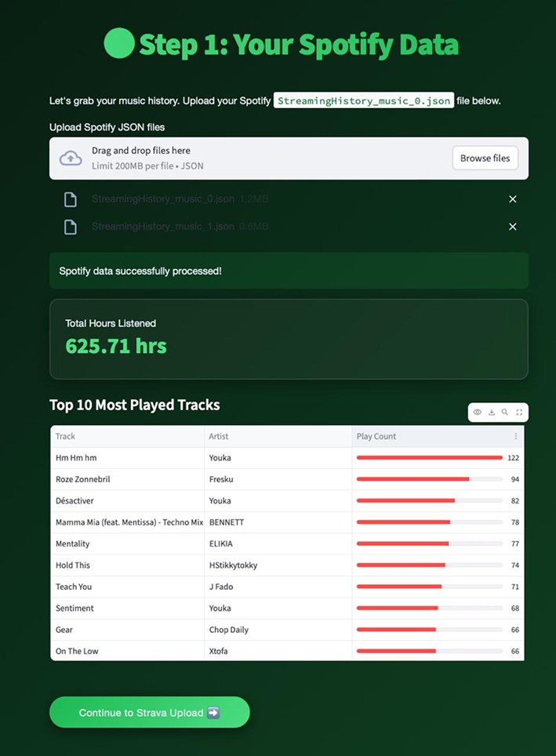The image size is (556, 756).
Task: Click the play count bar showing 122
Action: [429, 457]
